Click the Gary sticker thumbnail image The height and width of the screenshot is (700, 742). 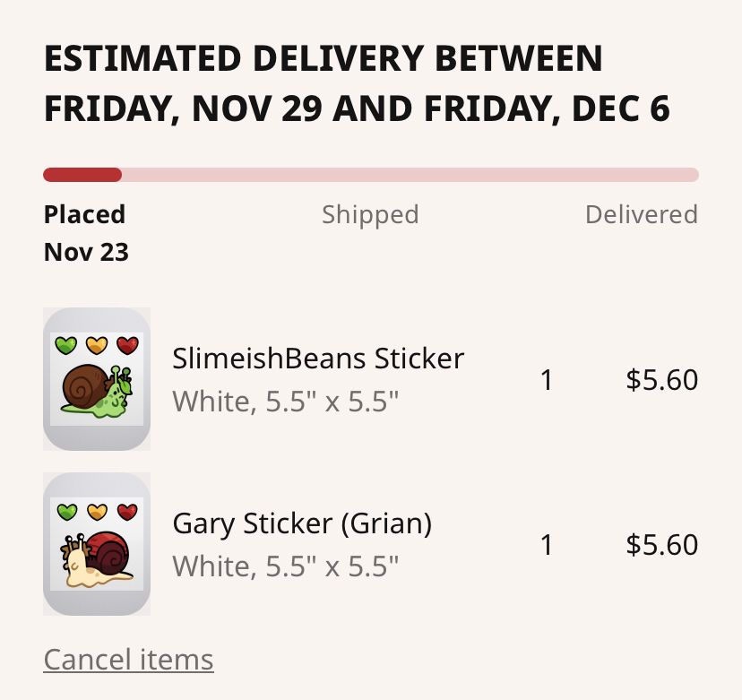[96, 543]
